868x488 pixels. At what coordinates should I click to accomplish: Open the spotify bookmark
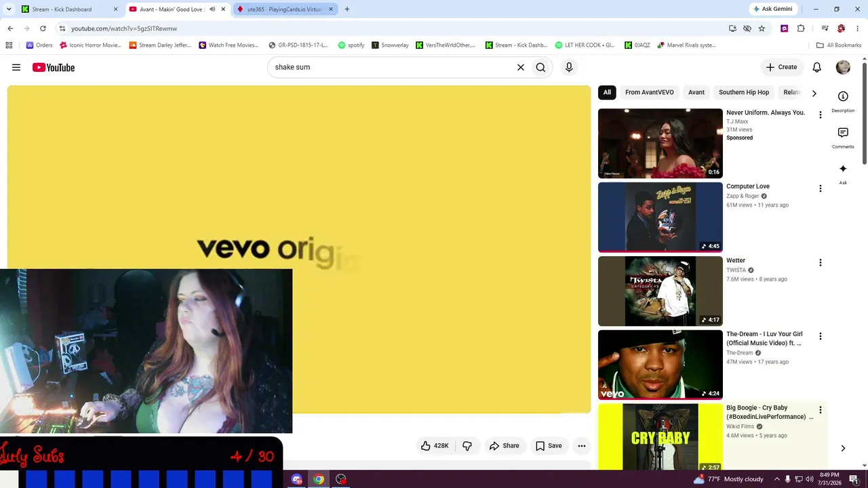tap(351, 45)
